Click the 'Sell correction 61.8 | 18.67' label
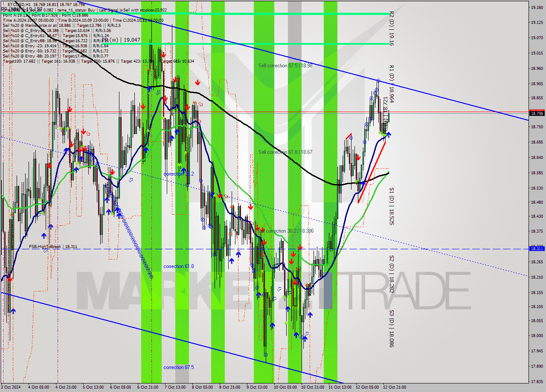This screenshot has height=392, width=546. click(285, 152)
